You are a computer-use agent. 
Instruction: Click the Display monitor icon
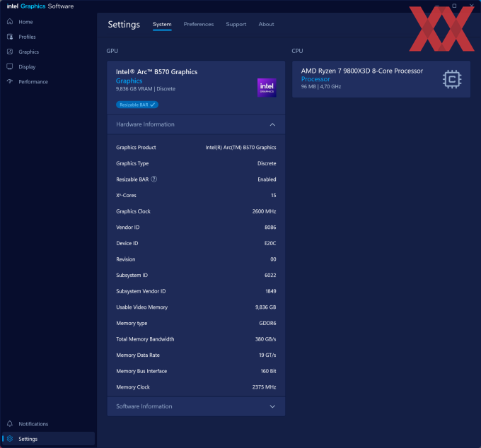[10, 66]
